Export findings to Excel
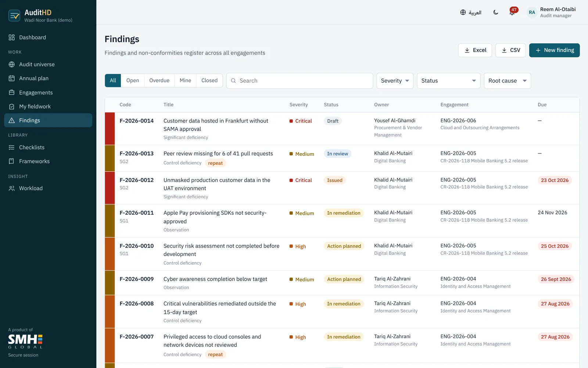588x368 pixels. pos(475,50)
